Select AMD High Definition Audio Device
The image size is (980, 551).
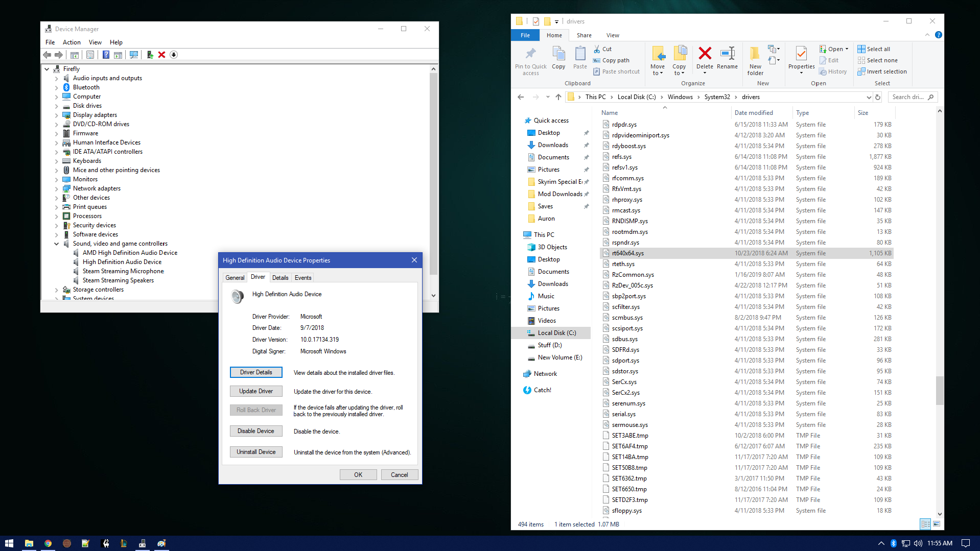(130, 253)
